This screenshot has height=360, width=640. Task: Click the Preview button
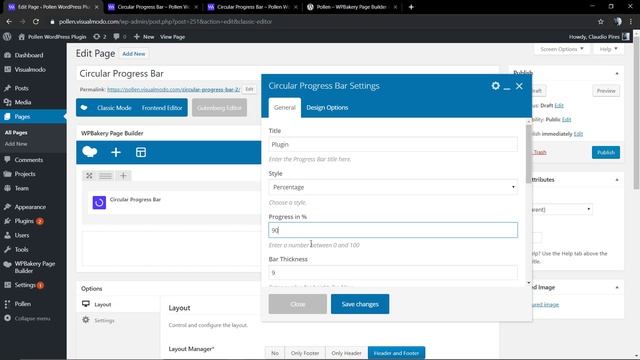[x=606, y=91]
